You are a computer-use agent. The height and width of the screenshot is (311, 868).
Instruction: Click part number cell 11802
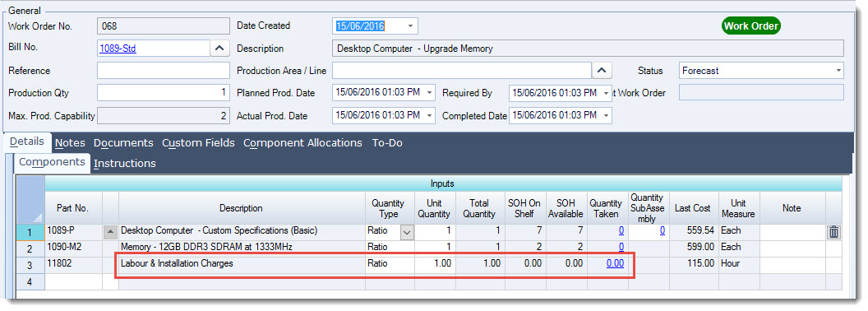tap(73, 264)
